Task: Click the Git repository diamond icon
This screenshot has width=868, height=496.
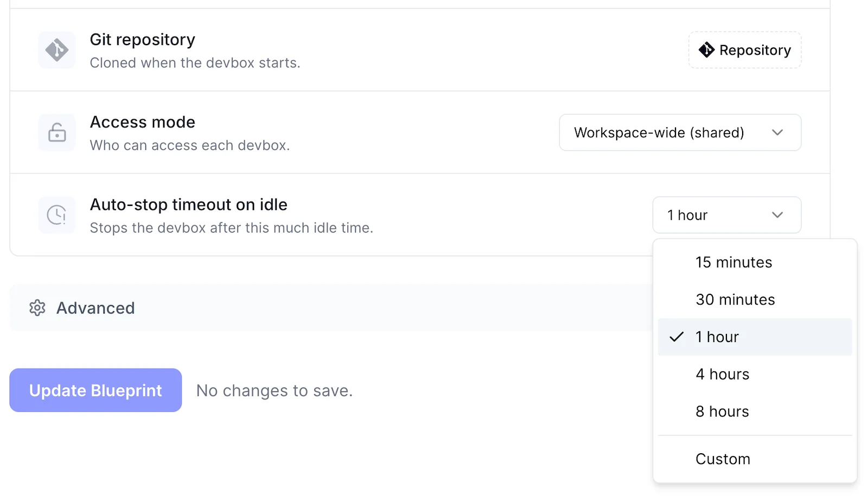Action: pyautogui.click(x=56, y=50)
